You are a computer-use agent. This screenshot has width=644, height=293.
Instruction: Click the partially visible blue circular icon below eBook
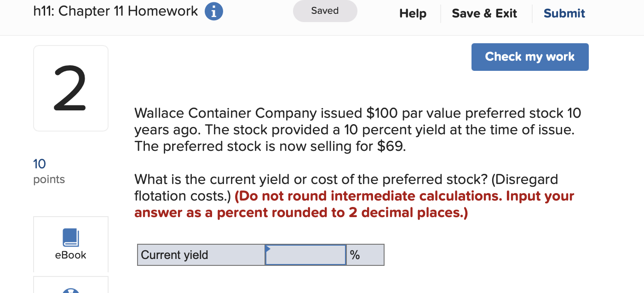coord(70,290)
